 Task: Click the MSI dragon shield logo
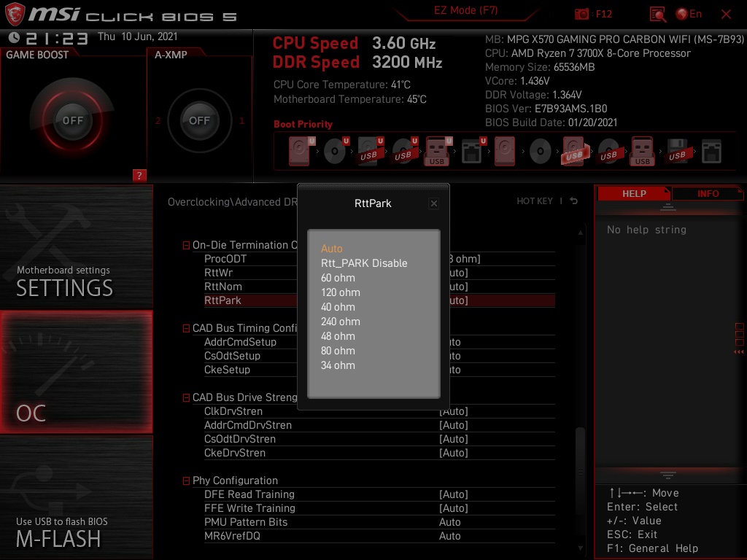[15, 14]
